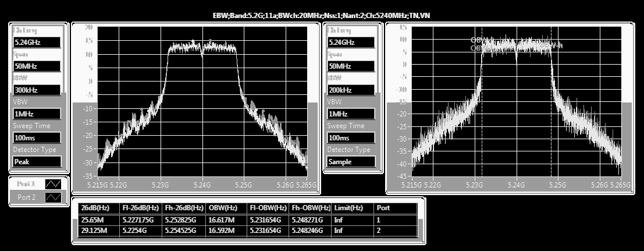Select the 5.248246G table cell
This screenshot has width=644, height=251.
point(310,231)
